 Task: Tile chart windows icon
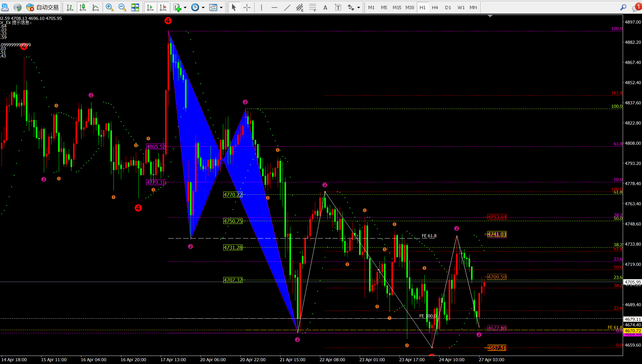(135, 7)
